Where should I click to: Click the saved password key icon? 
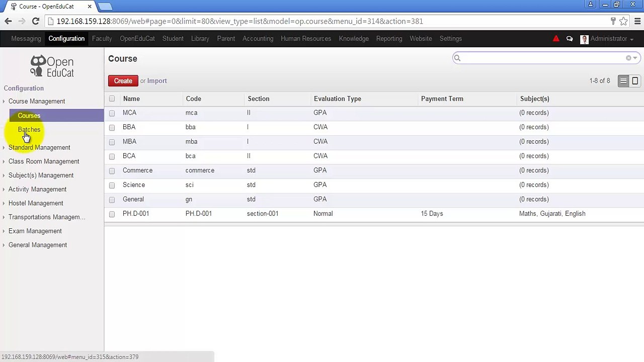[x=613, y=21]
